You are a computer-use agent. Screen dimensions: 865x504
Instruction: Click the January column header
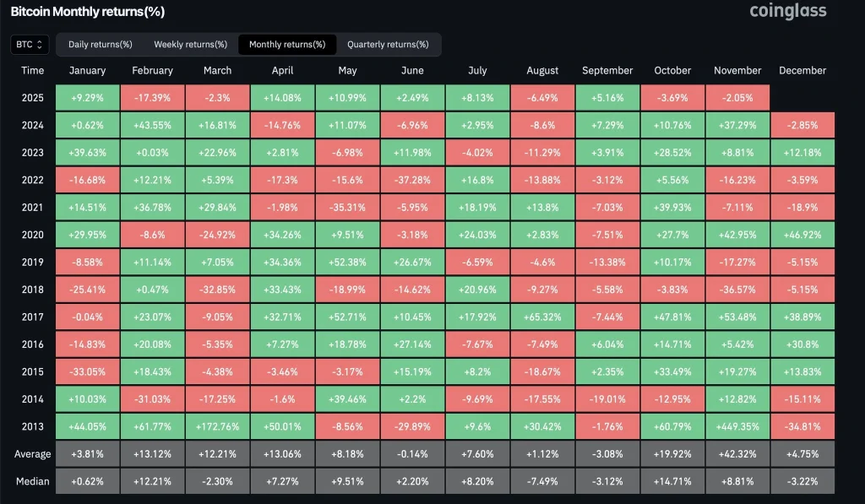click(x=87, y=71)
